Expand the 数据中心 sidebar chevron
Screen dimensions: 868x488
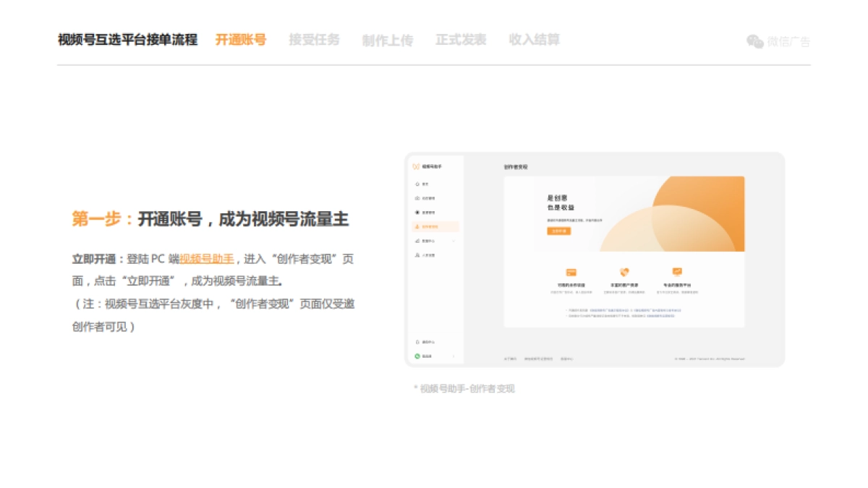click(x=454, y=239)
